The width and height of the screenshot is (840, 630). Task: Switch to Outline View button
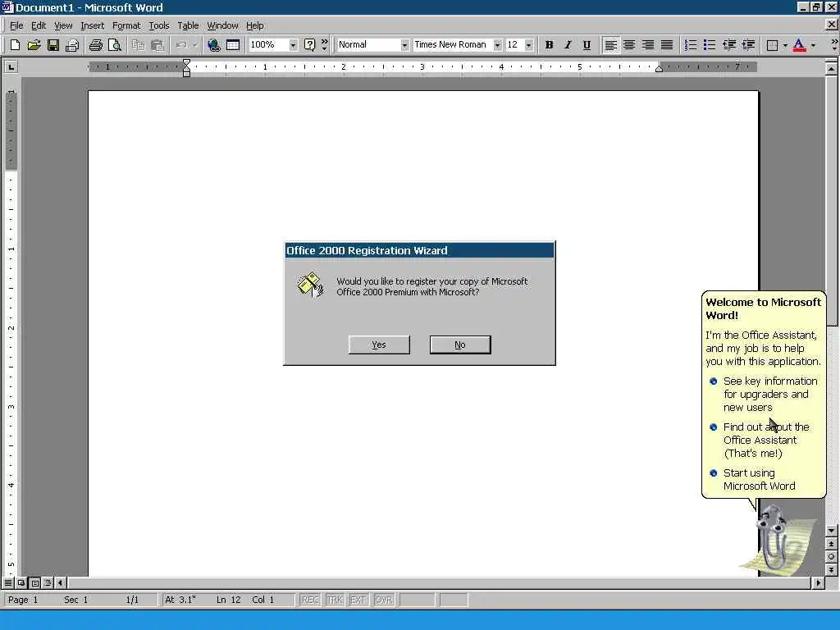coord(48,582)
